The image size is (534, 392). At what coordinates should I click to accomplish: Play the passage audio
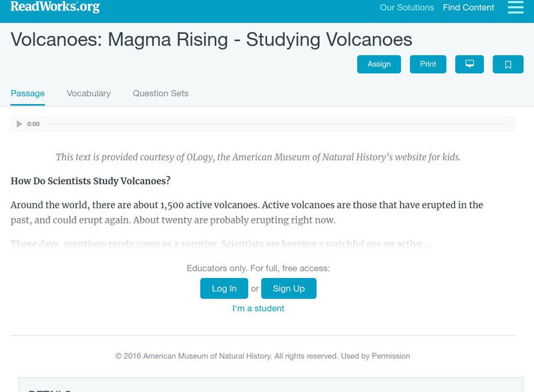click(x=19, y=124)
